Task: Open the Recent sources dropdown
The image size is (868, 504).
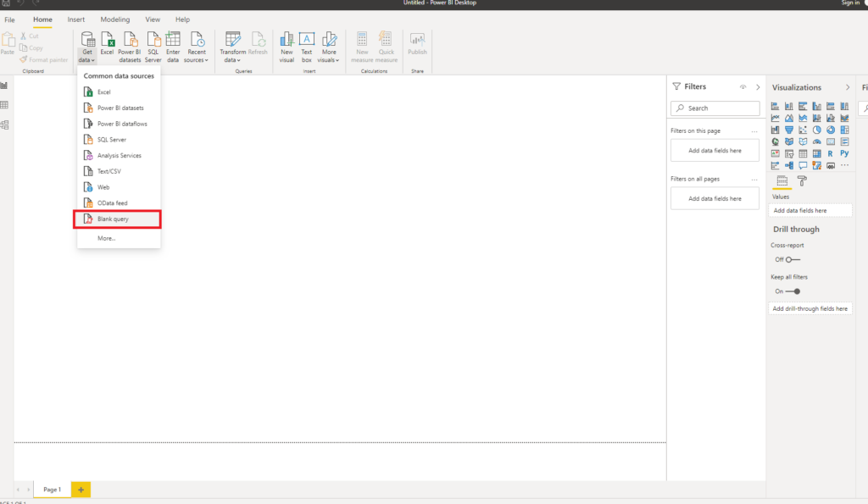Action: (196, 47)
